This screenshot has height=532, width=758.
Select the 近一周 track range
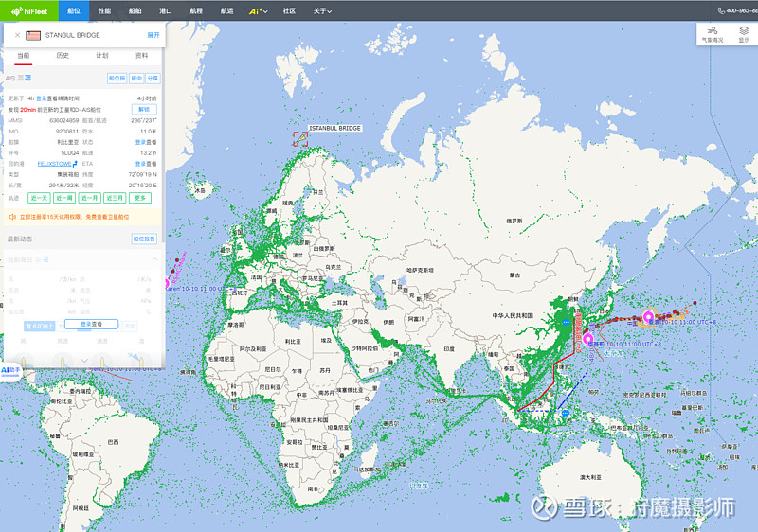(64, 198)
